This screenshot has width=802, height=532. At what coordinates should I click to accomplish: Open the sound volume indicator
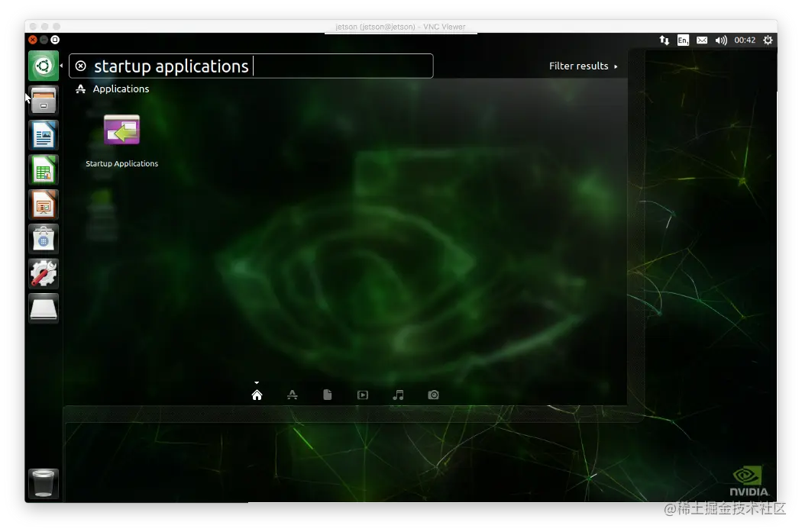[x=721, y=40]
